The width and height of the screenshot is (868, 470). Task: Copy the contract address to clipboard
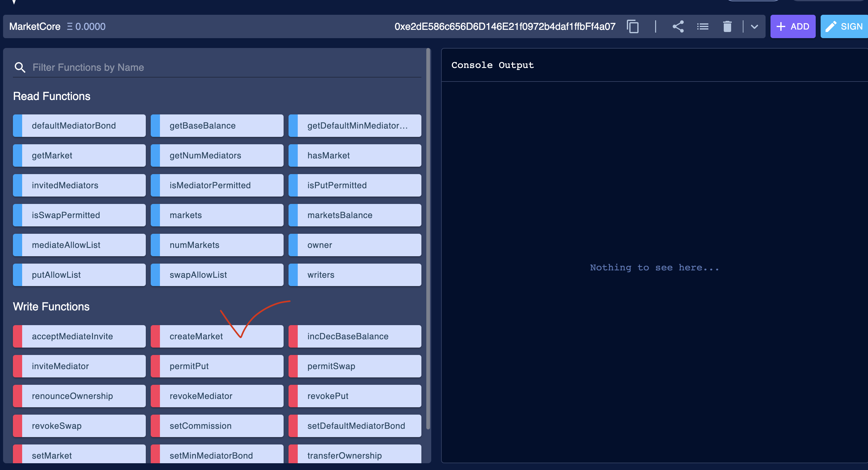pyautogui.click(x=632, y=26)
